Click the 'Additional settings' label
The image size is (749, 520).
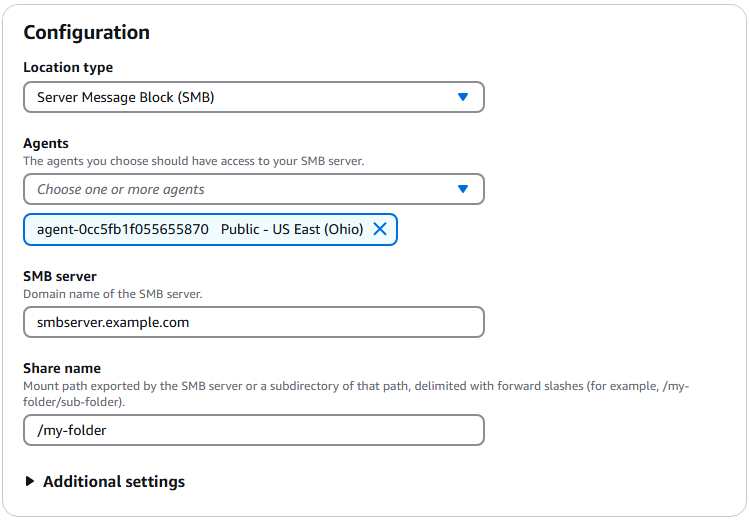click(x=114, y=482)
